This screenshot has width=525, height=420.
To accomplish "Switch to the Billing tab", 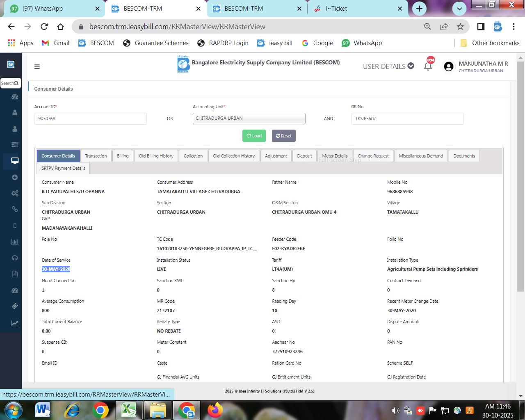I will [x=123, y=156].
